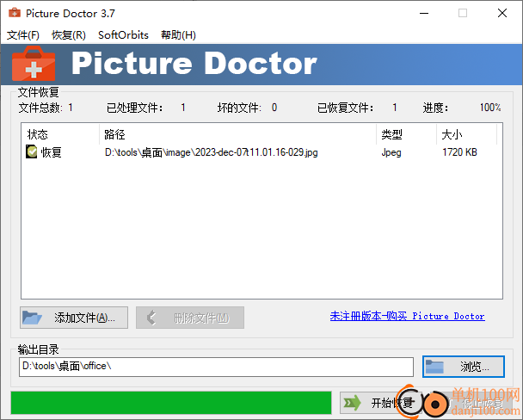
Task: Click the green progress bar
Action: (x=171, y=403)
